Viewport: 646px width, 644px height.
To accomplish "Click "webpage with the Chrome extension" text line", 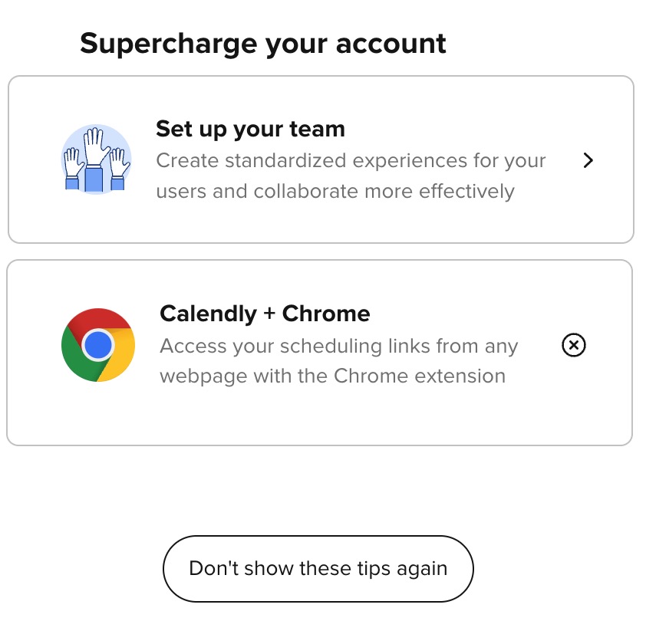I will click(x=332, y=376).
